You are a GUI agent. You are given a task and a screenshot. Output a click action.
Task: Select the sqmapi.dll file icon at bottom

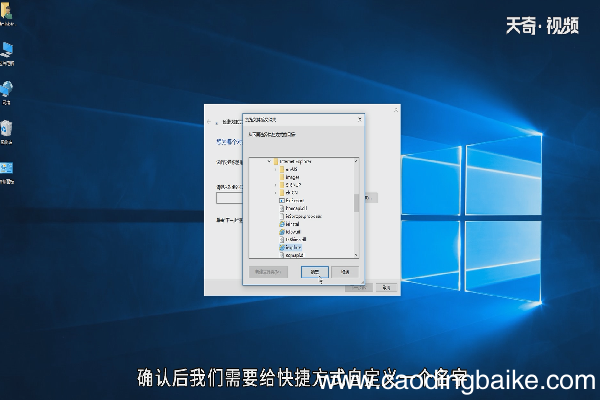pos(282,255)
